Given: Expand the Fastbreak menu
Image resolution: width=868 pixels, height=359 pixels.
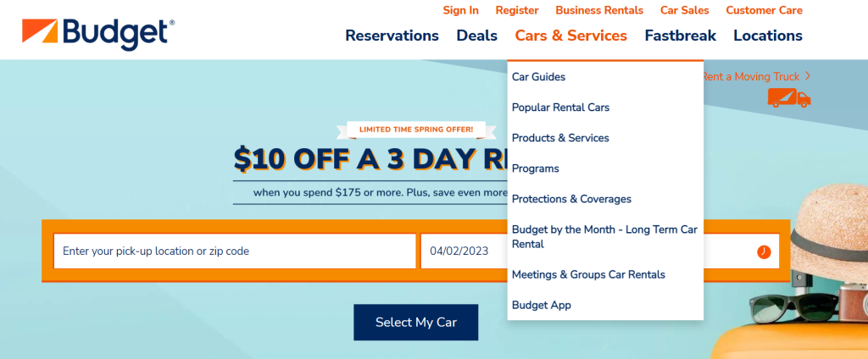Looking at the screenshot, I should (x=680, y=36).
